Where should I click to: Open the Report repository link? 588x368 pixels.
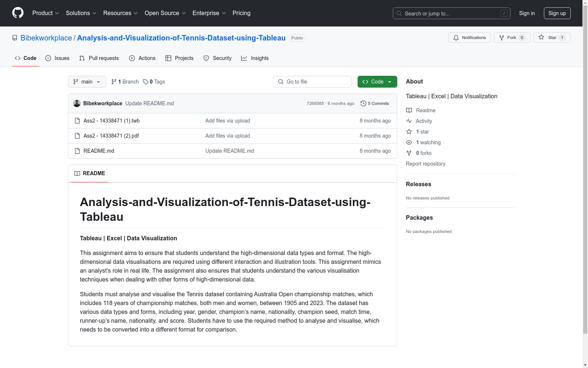click(426, 164)
